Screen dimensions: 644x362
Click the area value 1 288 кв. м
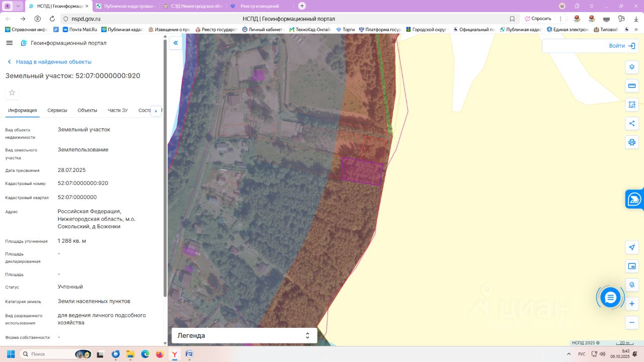72,241
